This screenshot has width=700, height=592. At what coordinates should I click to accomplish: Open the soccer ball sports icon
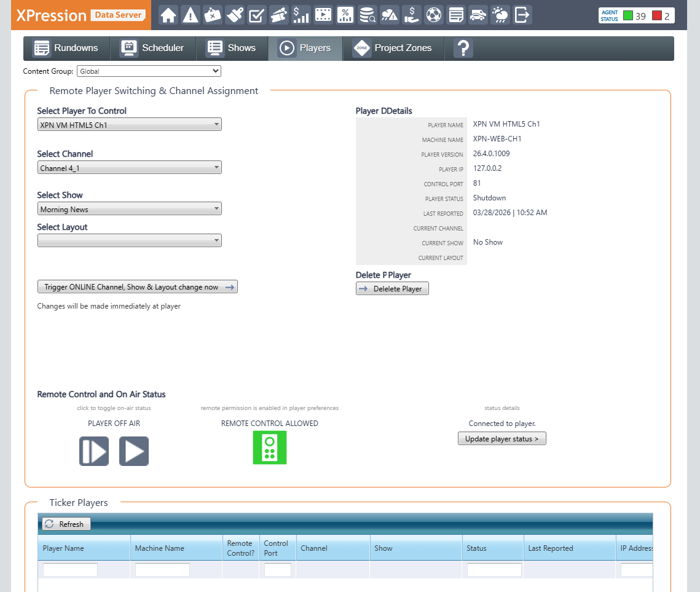click(434, 15)
